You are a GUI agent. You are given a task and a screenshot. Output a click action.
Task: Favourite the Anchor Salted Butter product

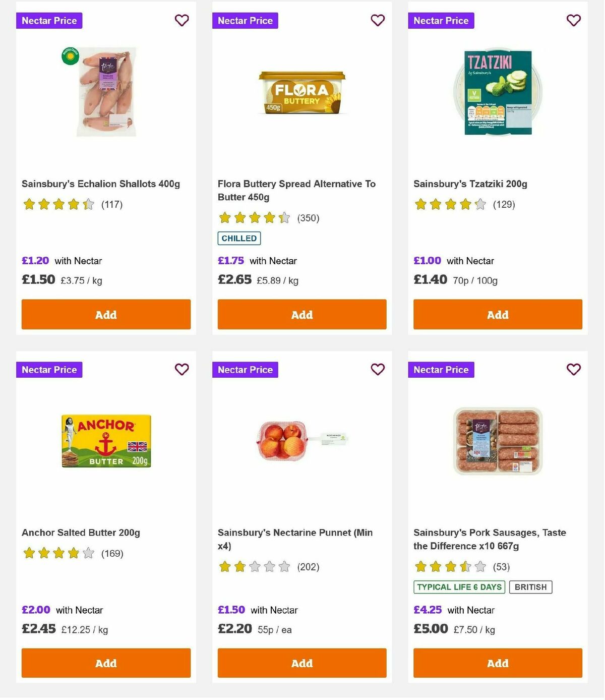pyautogui.click(x=181, y=369)
